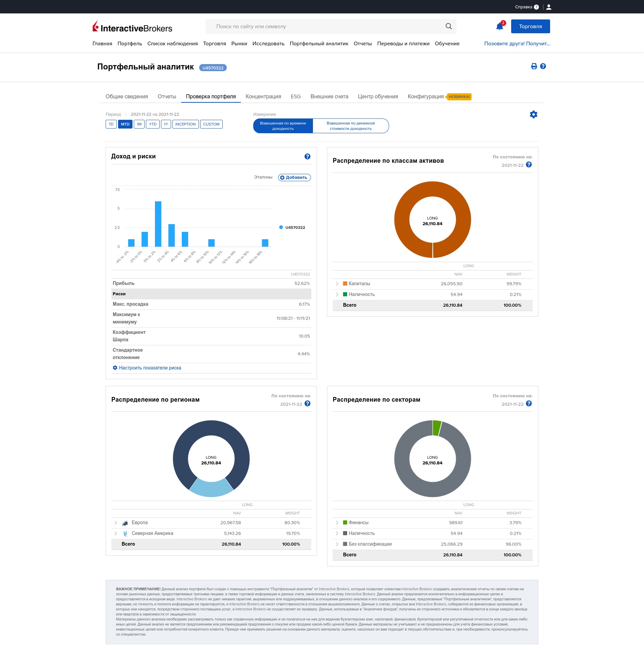Screen dimensions: 644x651
Task: Click help icon in Доход и риски panel
Action: [x=307, y=156]
